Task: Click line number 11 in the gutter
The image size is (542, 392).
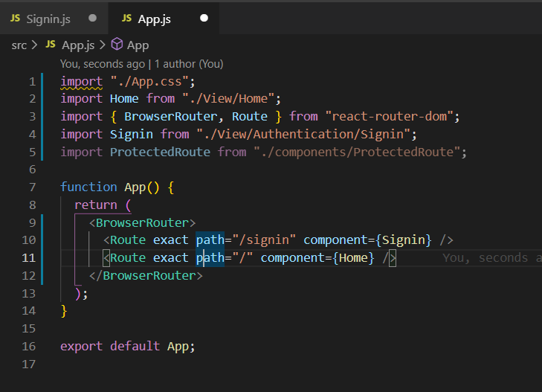Action: pos(29,258)
